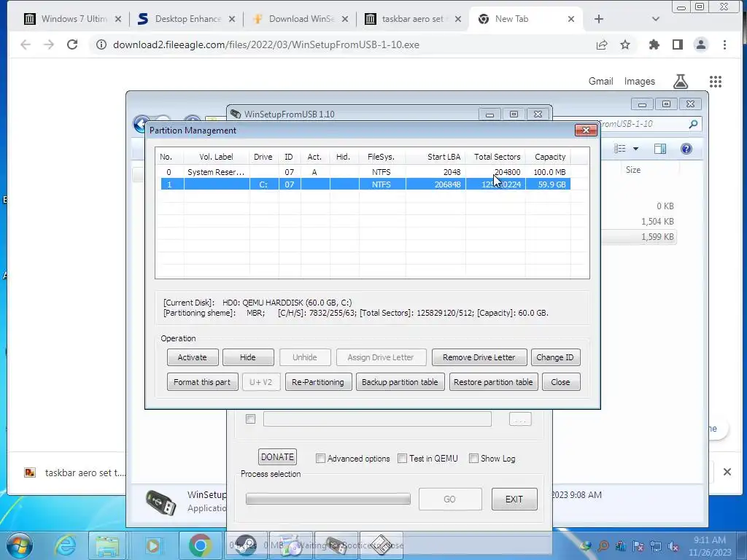Open Chrome extensions puzzle icon
The width and height of the screenshot is (747, 560).
pos(654,44)
